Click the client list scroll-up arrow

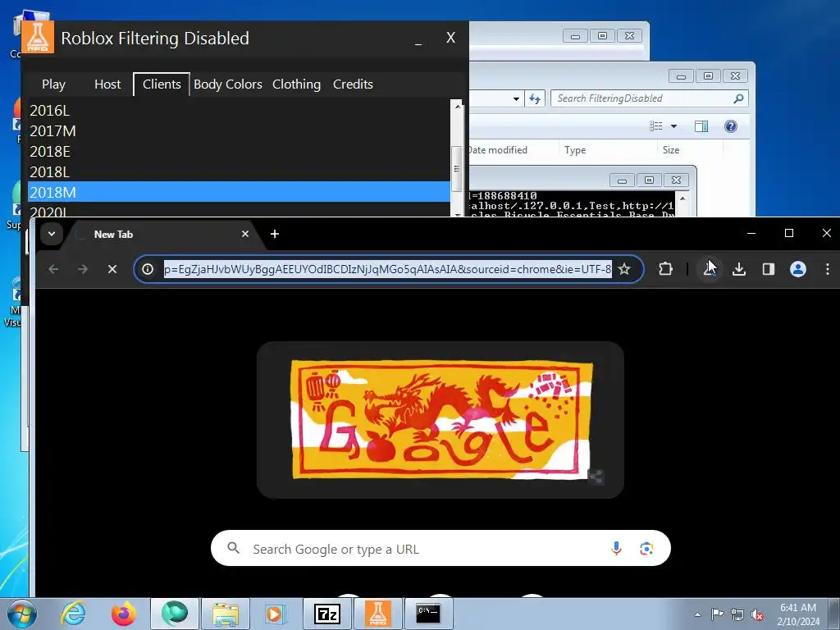pyautogui.click(x=457, y=106)
